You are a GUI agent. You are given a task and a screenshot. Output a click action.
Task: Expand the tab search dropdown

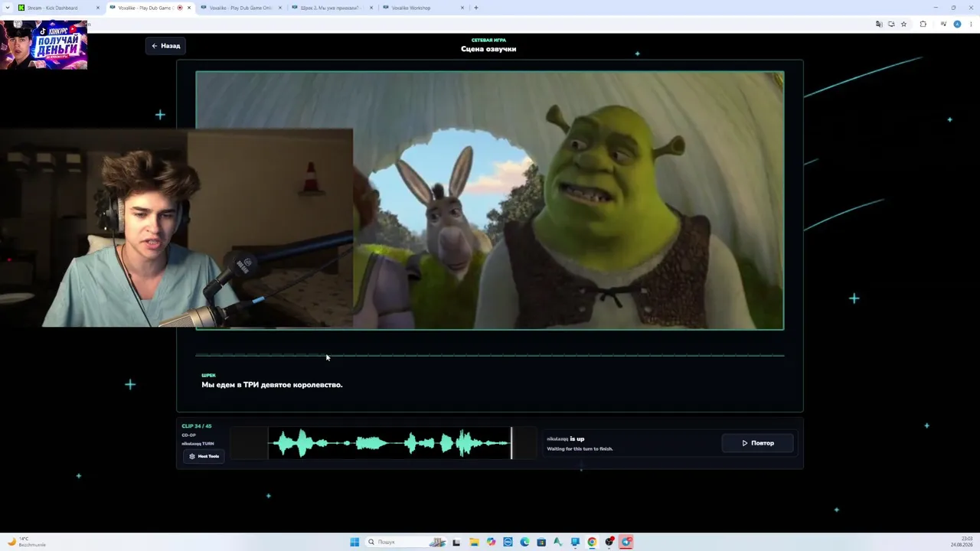click(x=8, y=8)
